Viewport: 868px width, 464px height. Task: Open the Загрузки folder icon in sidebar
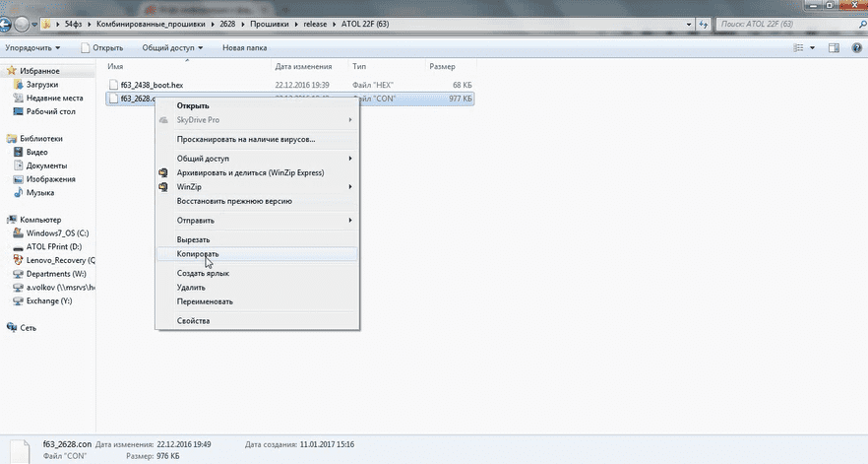click(x=19, y=85)
